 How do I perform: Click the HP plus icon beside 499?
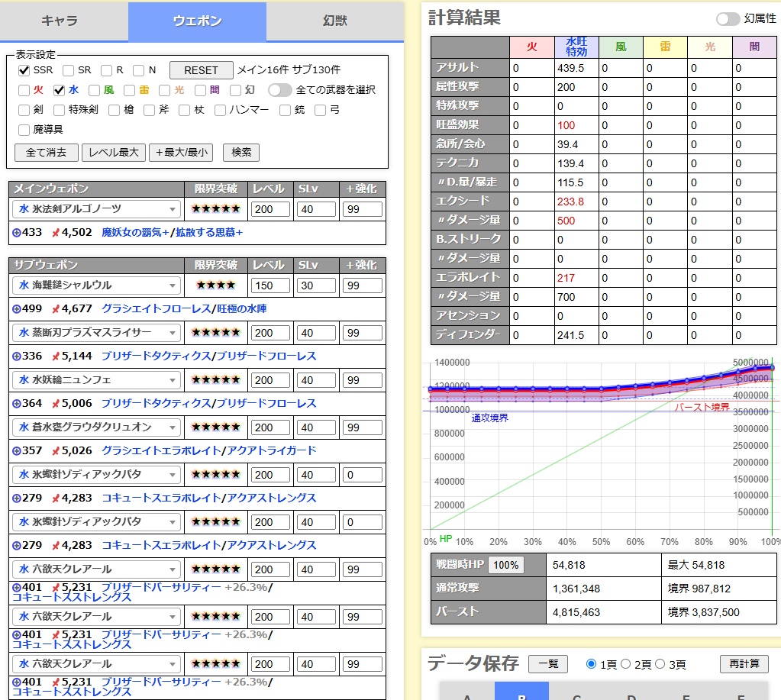[17, 309]
